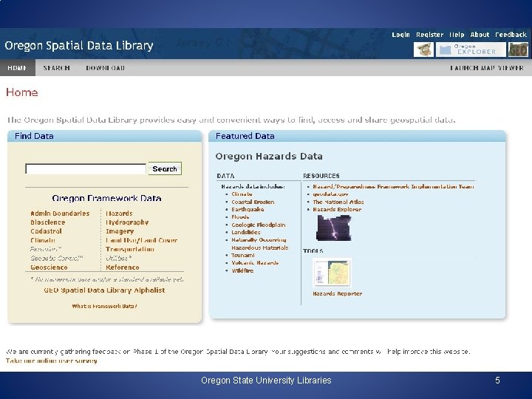Open the Help link in header
532x399 pixels.
(457, 35)
